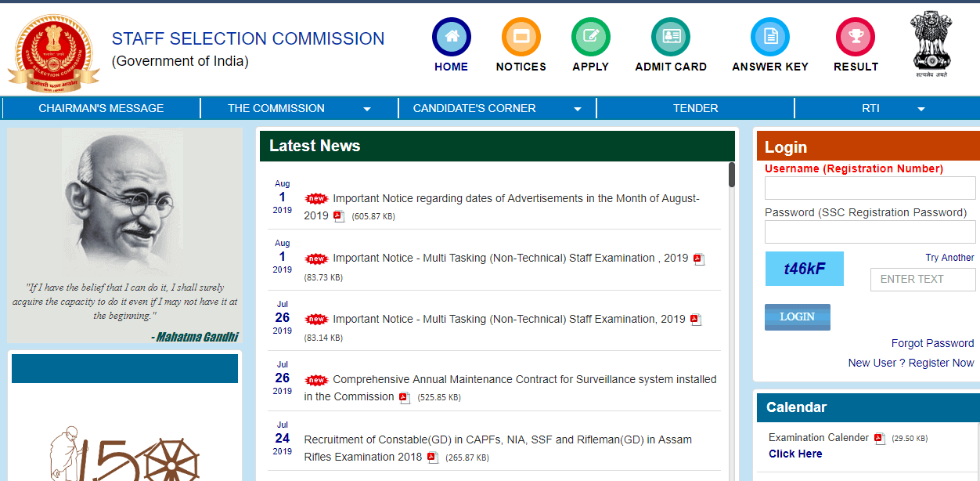Open the Admit Card icon
The height and width of the screenshot is (481, 980).
pos(671,37)
